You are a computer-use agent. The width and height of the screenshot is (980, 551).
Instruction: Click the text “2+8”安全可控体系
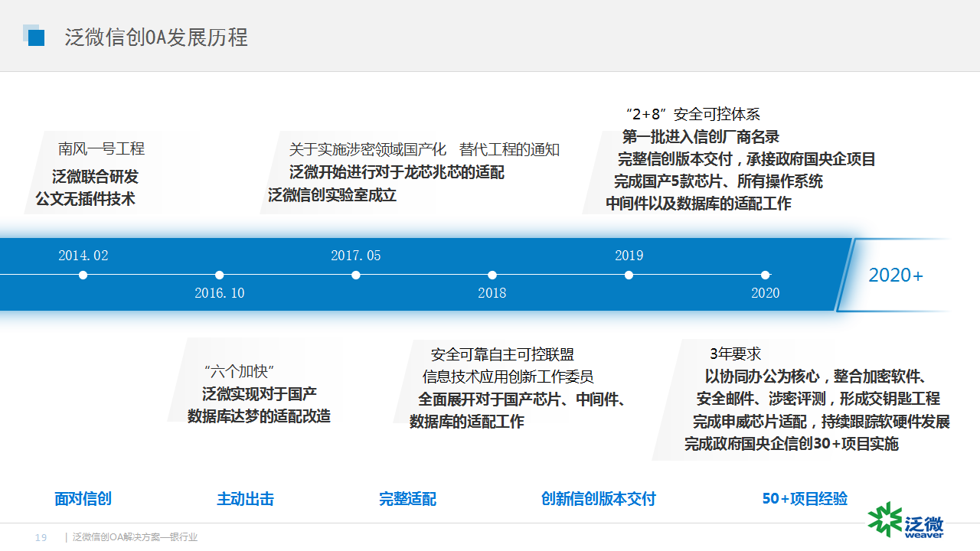pyautogui.click(x=693, y=114)
